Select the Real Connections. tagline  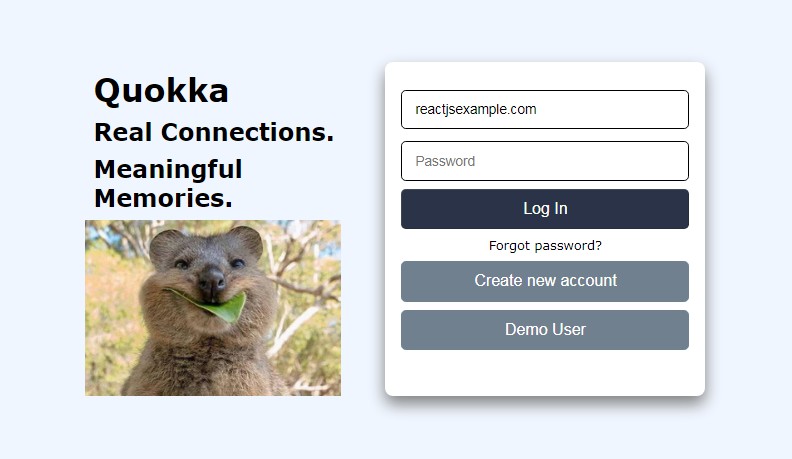[x=213, y=132]
